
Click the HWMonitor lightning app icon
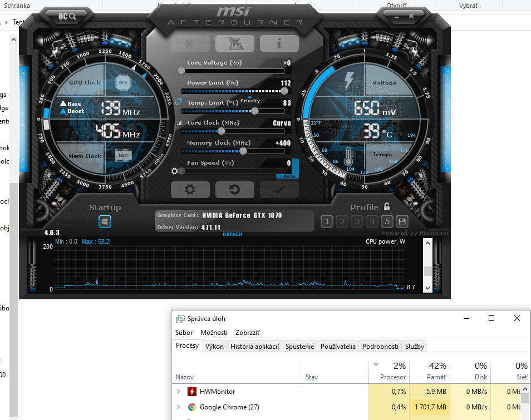coord(192,392)
